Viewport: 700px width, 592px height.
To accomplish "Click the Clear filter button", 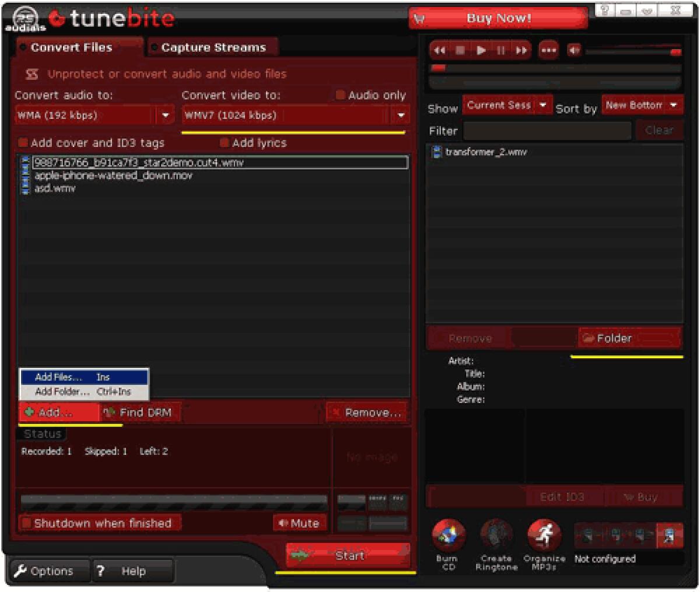I will (659, 130).
